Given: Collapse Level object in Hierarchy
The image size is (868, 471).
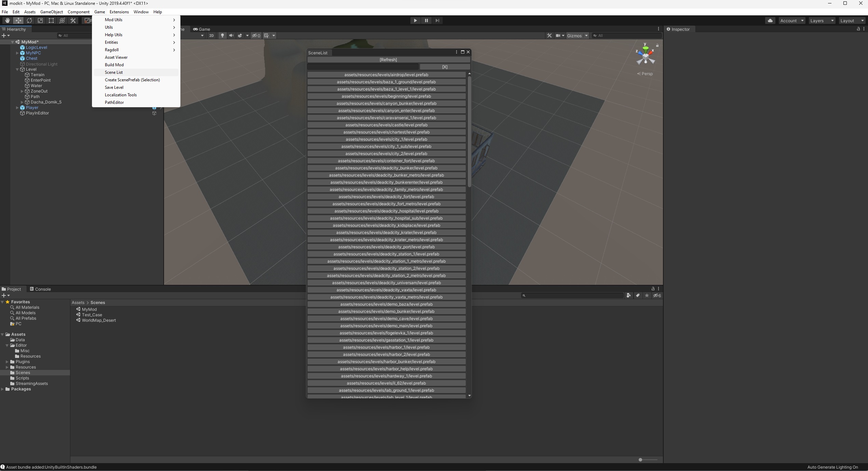Looking at the screenshot, I should tap(17, 69).
